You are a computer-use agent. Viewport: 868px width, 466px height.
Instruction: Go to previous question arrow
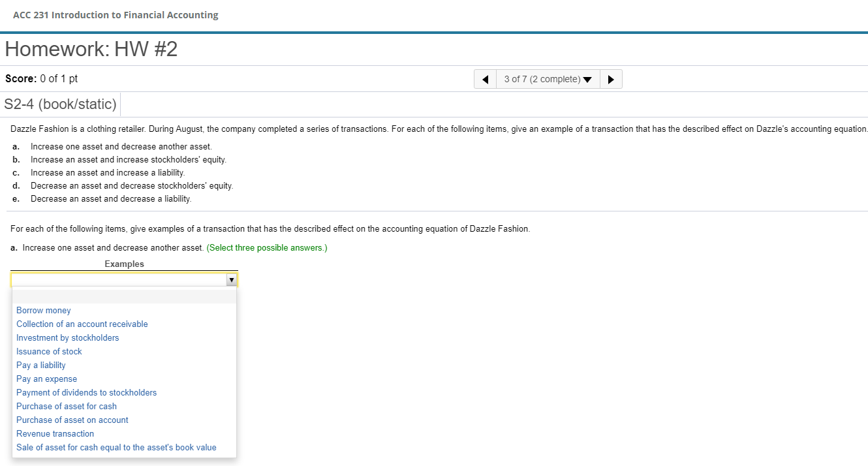pyautogui.click(x=485, y=80)
